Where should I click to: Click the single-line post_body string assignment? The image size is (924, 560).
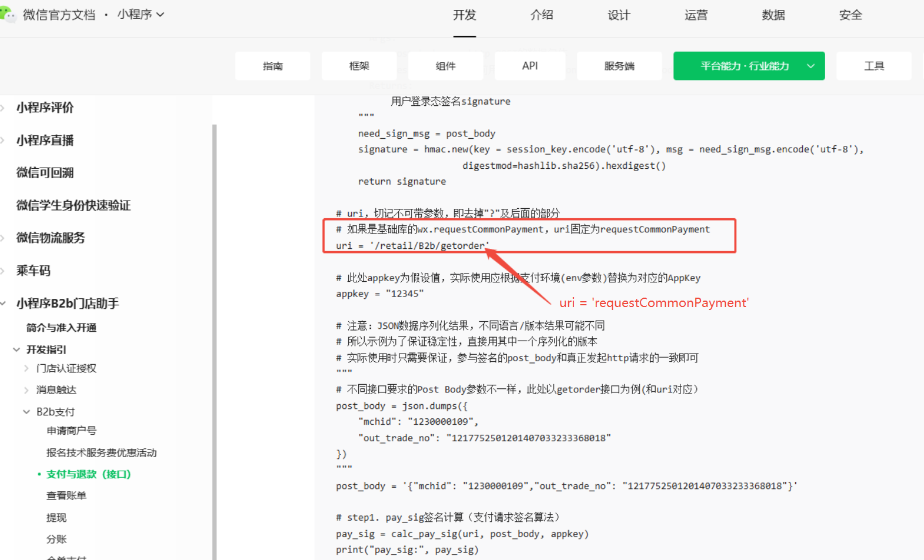tap(567, 486)
